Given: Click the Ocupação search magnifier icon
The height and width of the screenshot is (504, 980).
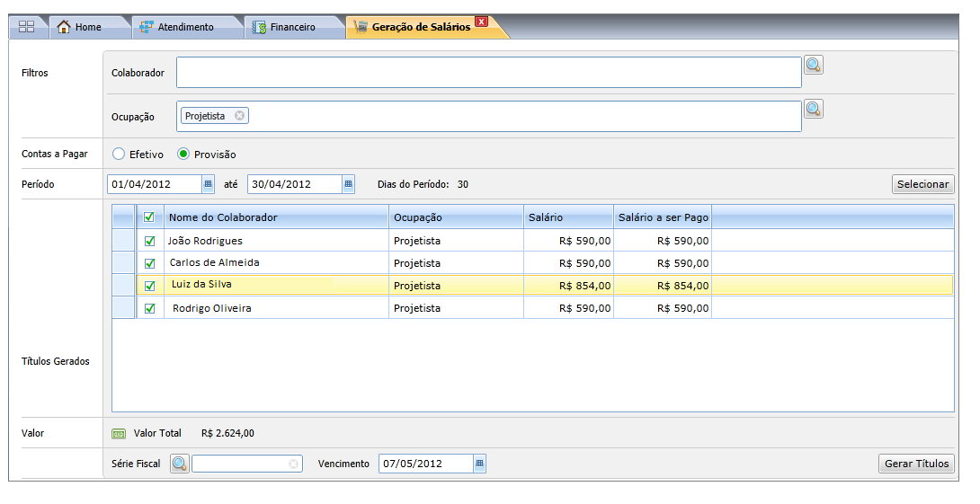Looking at the screenshot, I should coord(813,110).
